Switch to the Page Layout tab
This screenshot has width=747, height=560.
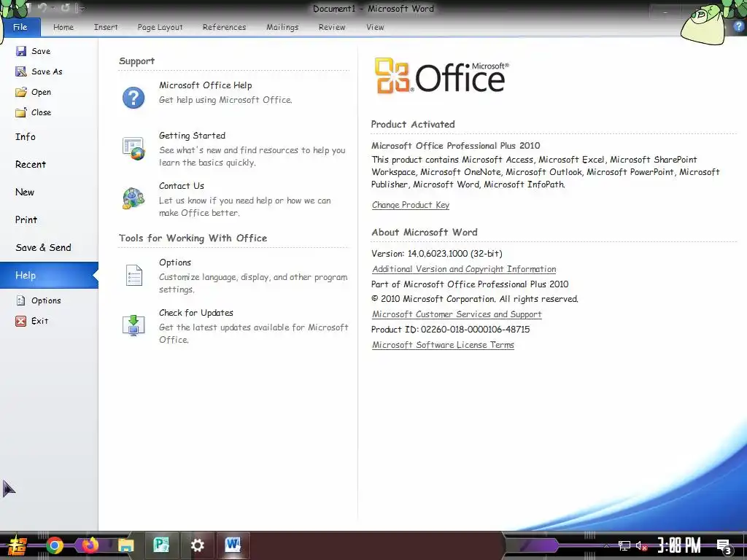160,27
